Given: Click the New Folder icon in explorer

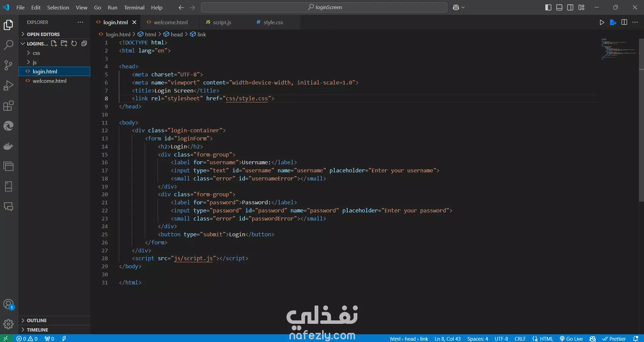Looking at the screenshot, I should [x=64, y=43].
